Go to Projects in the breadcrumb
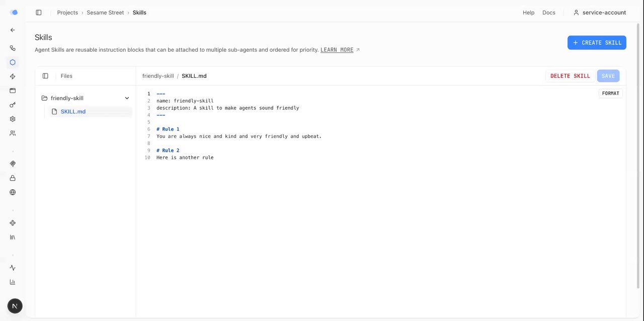This screenshot has height=321, width=644. tap(67, 13)
